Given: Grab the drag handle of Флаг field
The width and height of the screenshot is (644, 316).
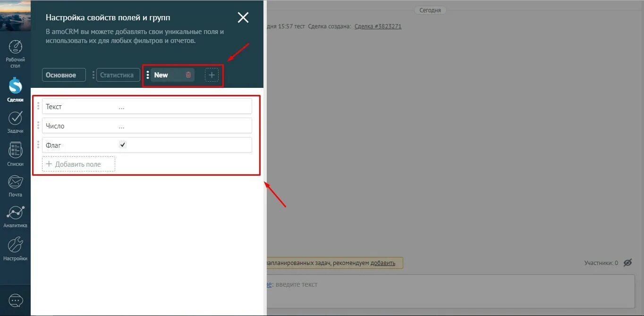Looking at the screenshot, I should (38, 145).
